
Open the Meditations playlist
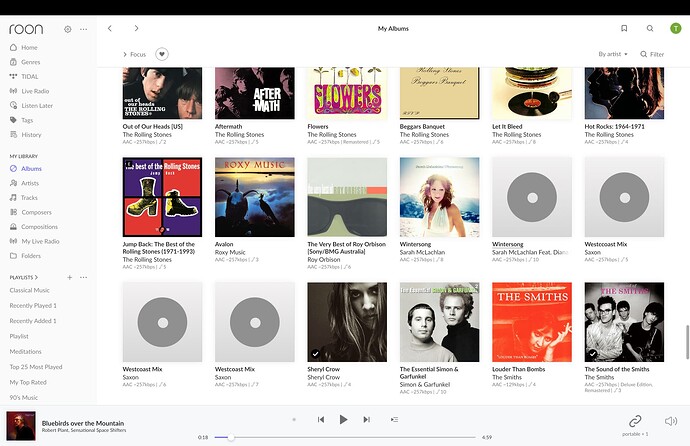coord(26,352)
